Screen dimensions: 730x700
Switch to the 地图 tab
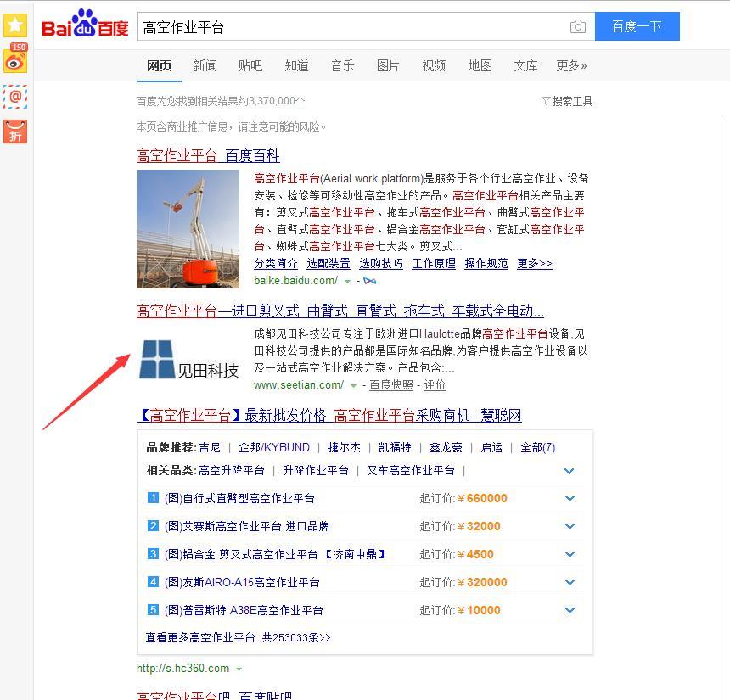click(x=480, y=65)
